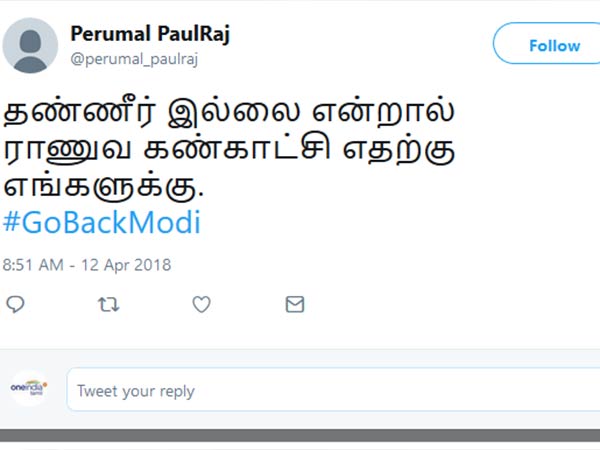Click the oneindia tamil logo avatar
The height and width of the screenshot is (450, 600).
point(29,387)
